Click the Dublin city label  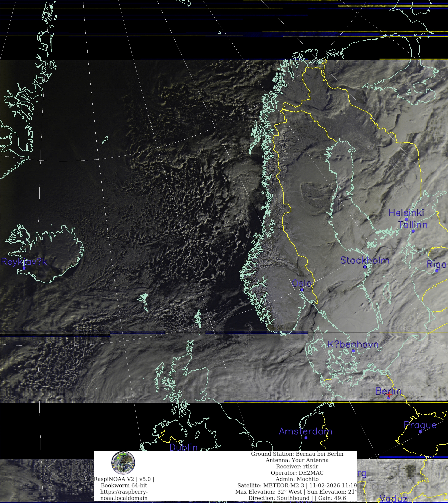pos(184,447)
